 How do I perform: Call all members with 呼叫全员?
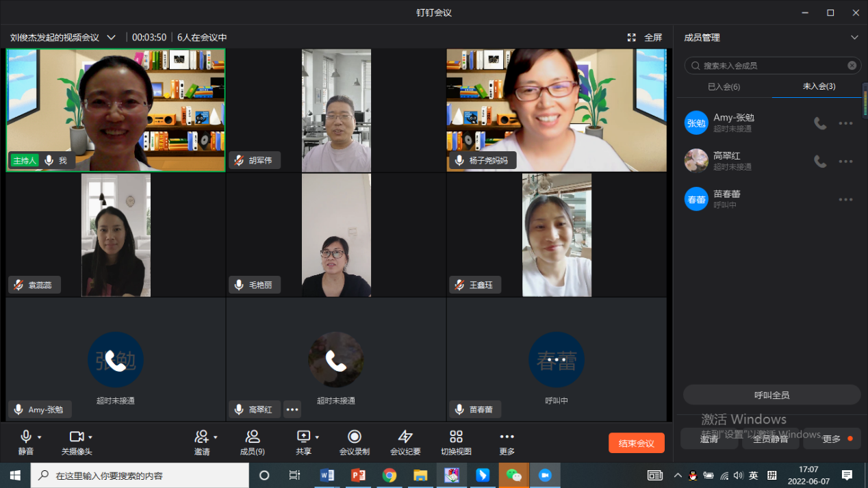(771, 395)
